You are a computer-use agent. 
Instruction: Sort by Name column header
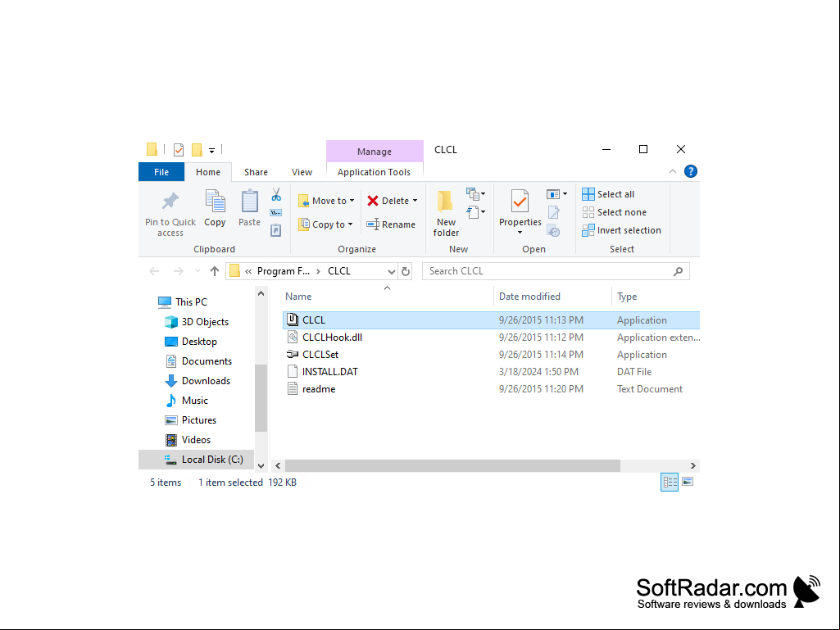click(297, 297)
